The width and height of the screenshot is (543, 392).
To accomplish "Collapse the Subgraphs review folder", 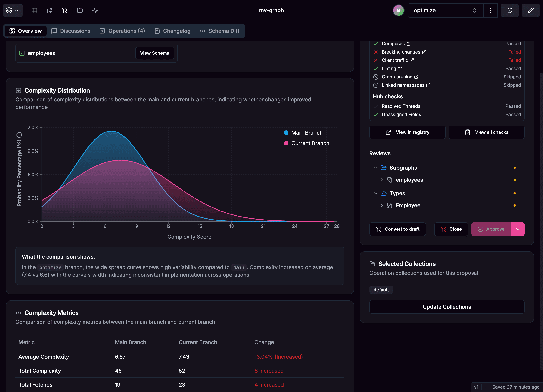I will coord(376,168).
